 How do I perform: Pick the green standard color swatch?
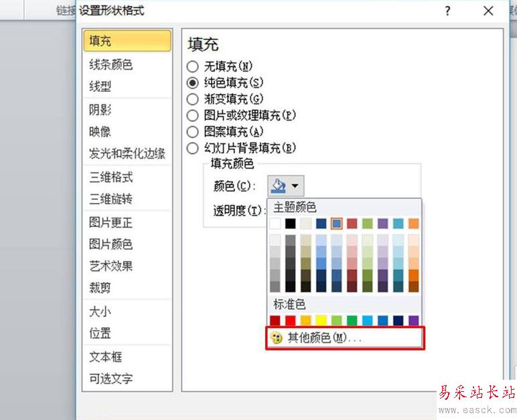[x=352, y=320]
